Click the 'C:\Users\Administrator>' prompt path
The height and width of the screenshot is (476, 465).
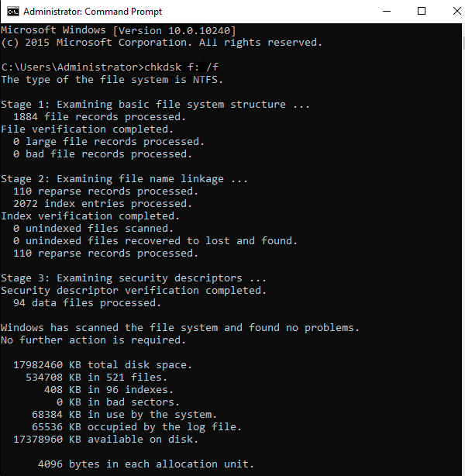pyautogui.click(x=72, y=67)
